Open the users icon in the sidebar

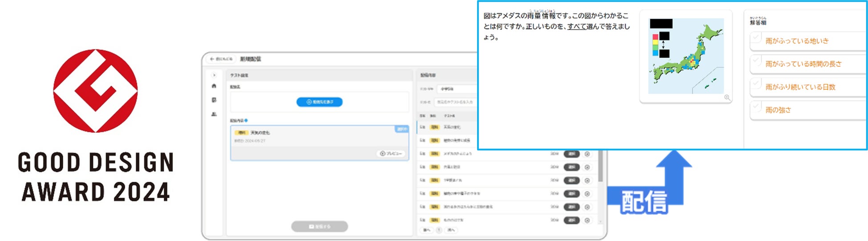pos(214,114)
